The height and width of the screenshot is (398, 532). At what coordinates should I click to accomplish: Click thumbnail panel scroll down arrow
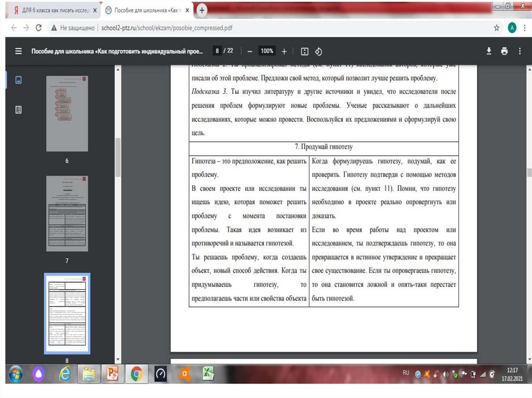click(118, 360)
